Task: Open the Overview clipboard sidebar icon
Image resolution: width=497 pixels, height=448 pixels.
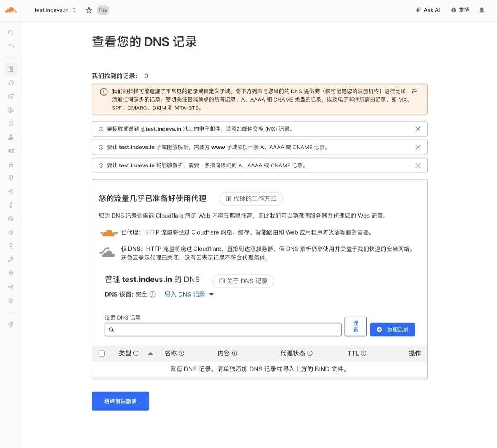Action: coord(11,69)
